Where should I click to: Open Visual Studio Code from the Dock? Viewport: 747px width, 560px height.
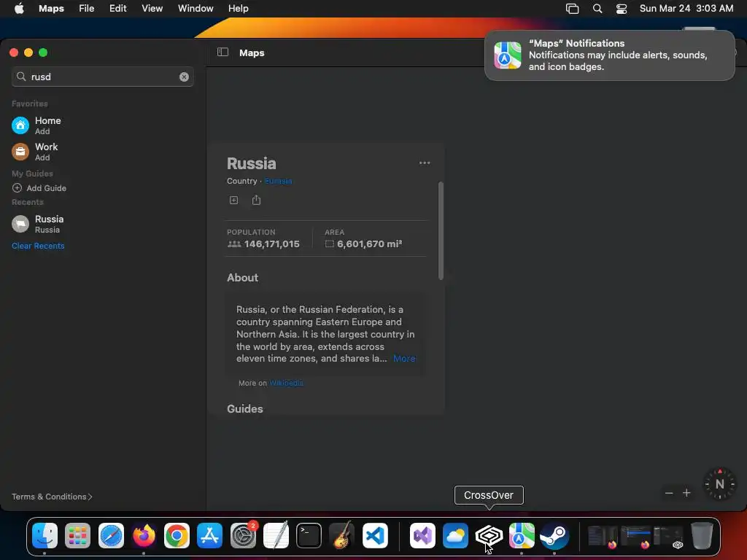pos(375,536)
